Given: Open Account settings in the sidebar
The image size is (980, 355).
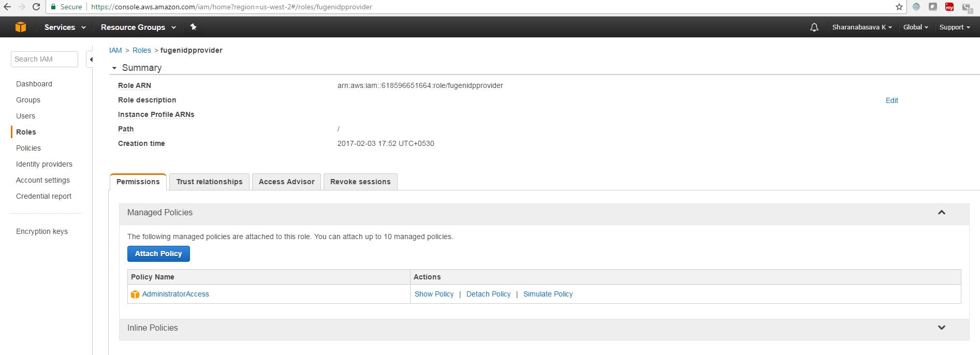Looking at the screenshot, I should (x=43, y=180).
